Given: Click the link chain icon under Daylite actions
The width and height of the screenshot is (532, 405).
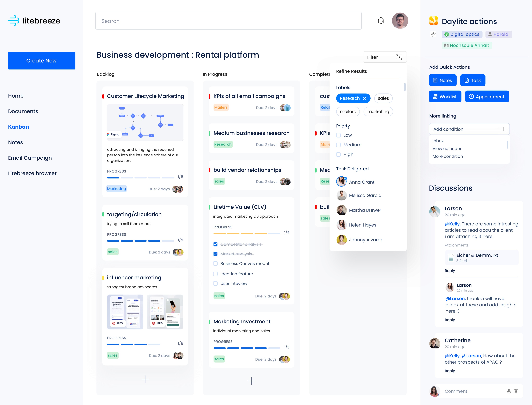Looking at the screenshot, I should point(433,34).
